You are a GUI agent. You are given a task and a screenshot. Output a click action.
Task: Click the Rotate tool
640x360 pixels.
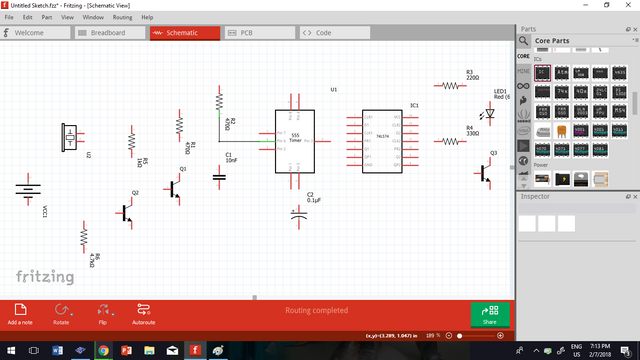61,314
